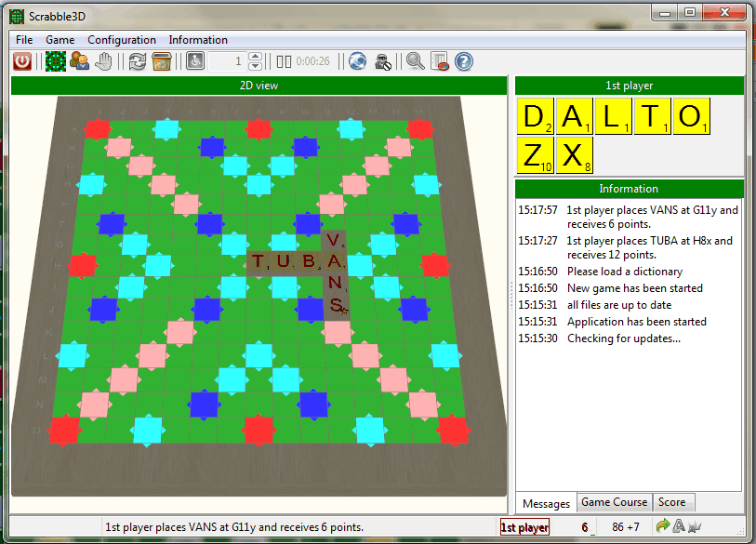Screen dimensions: 756x544
Task: Select the D tile in the rack
Action: [x=536, y=116]
